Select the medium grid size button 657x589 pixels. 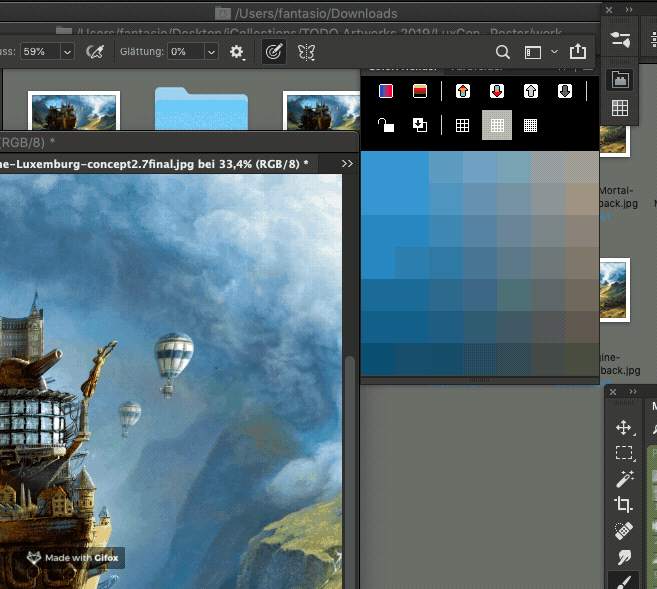point(497,125)
